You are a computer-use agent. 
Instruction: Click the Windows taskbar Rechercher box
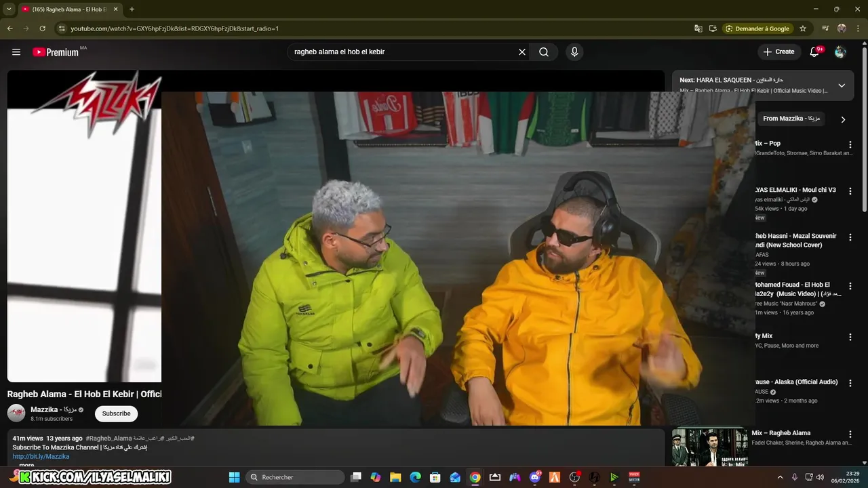click(x=295, y=477)
